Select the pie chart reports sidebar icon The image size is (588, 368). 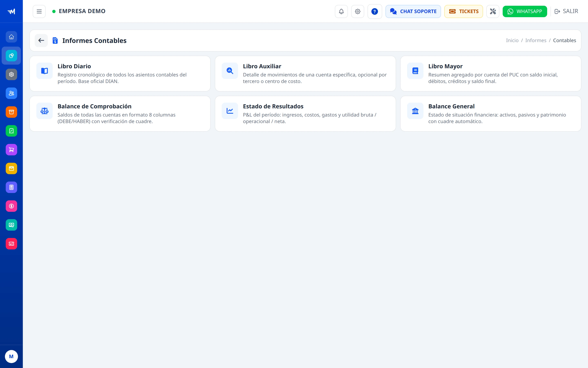tap(11, 56)
